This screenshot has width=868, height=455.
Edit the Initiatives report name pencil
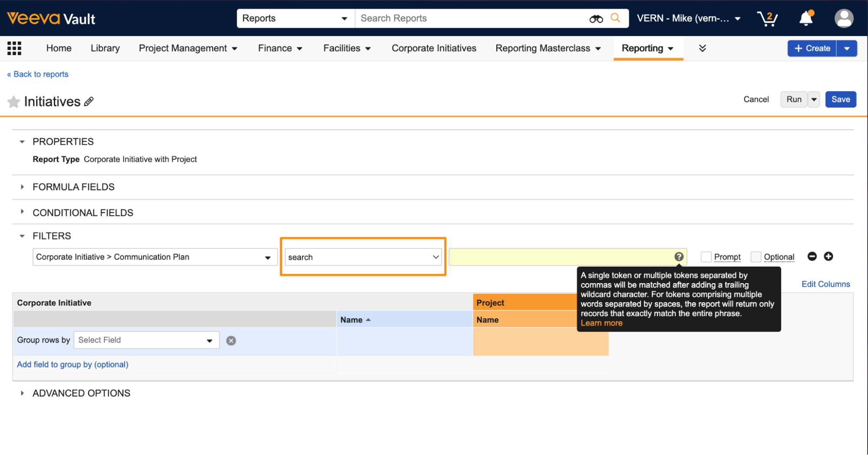coord(89,101)
